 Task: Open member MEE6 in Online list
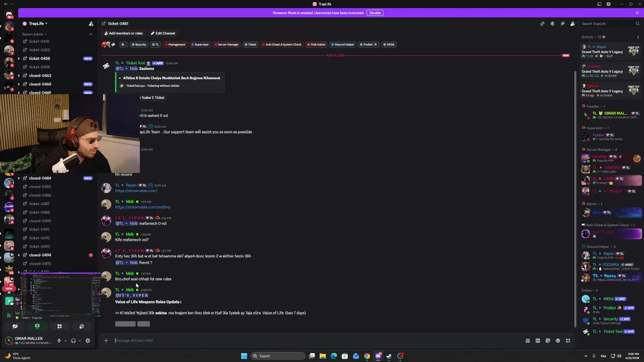[611, 299]
